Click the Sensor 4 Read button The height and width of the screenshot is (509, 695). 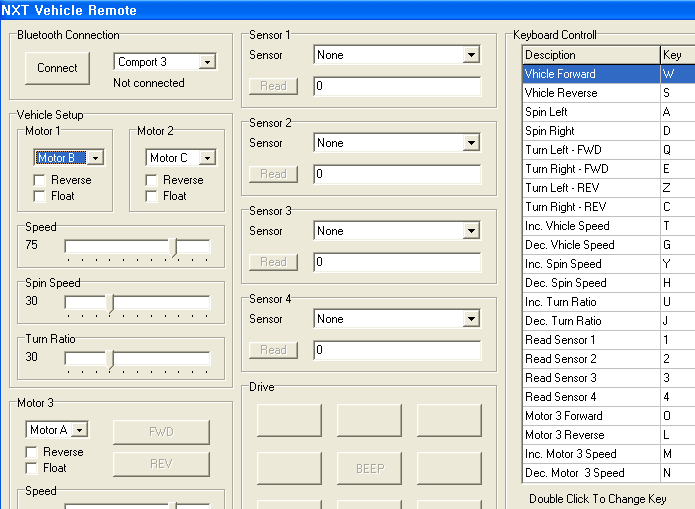point(273,350)
